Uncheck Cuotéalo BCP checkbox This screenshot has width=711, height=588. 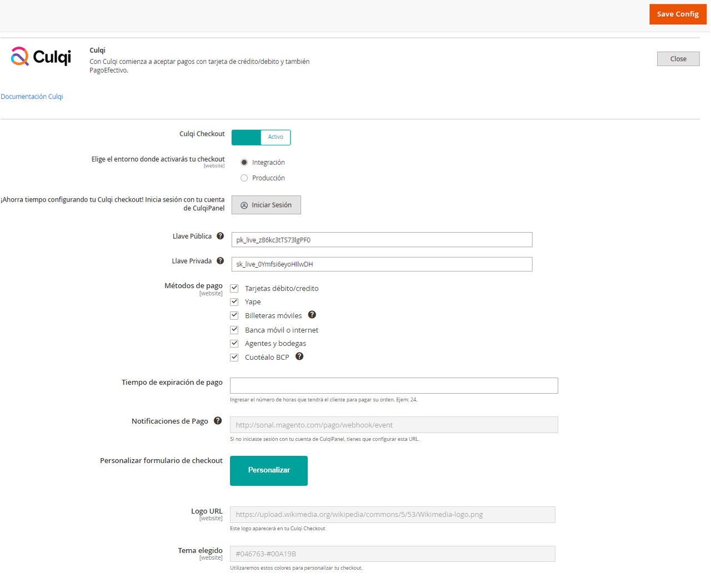point(234,358)
